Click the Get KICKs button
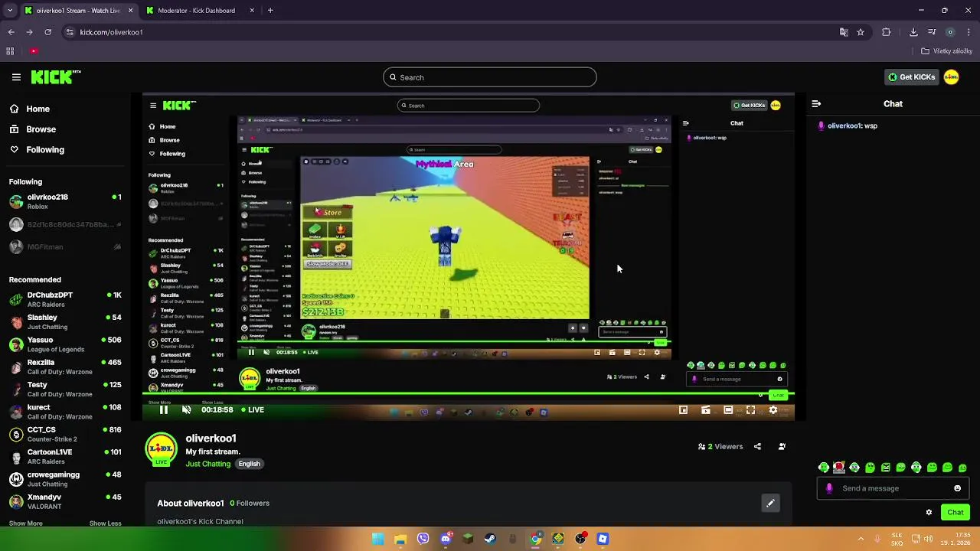The height and width of the screenshot is (551, 980). coord(911,77)
